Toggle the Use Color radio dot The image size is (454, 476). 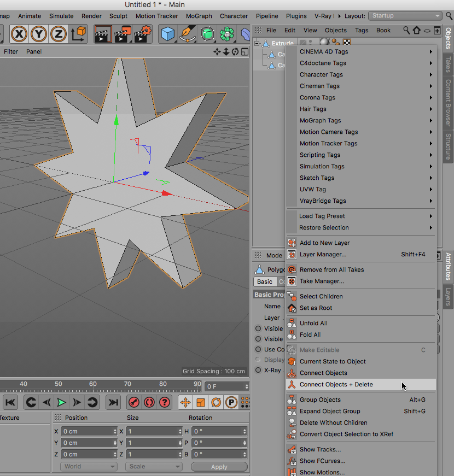[258, 349]
